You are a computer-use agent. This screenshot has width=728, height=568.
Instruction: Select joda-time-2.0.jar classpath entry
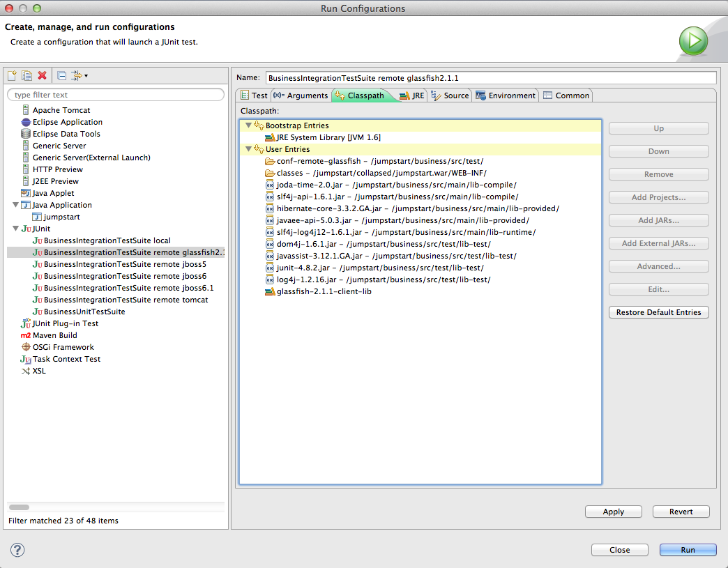[x=391, y=185]
